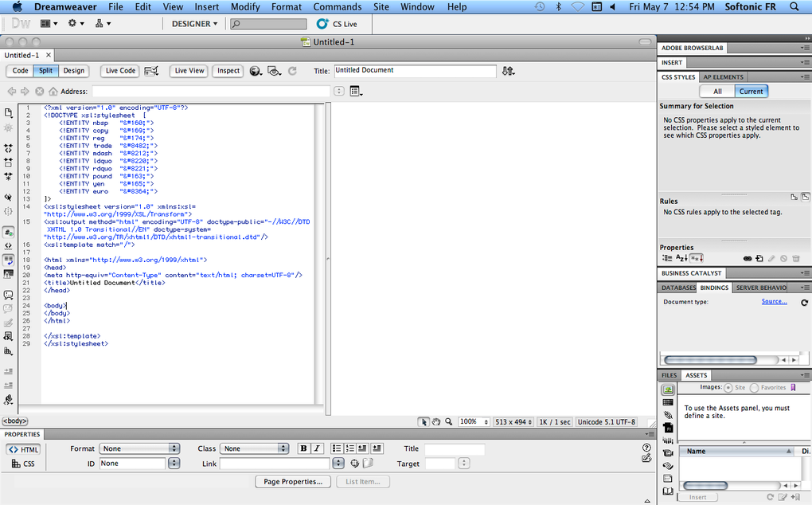Screen dimensions: 812x505
Task: Toggle Italic formatting button
Action: (x=316, y=448)
